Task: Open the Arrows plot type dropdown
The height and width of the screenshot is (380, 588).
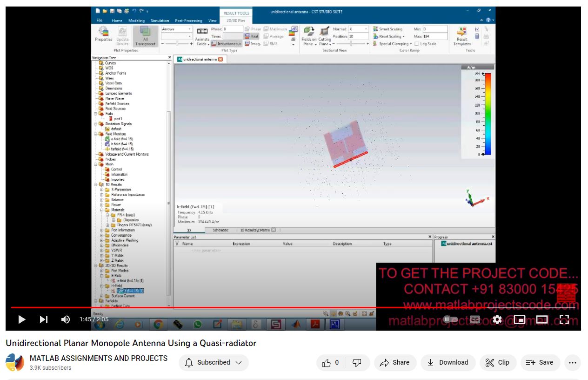Action: tap(176, 29)
